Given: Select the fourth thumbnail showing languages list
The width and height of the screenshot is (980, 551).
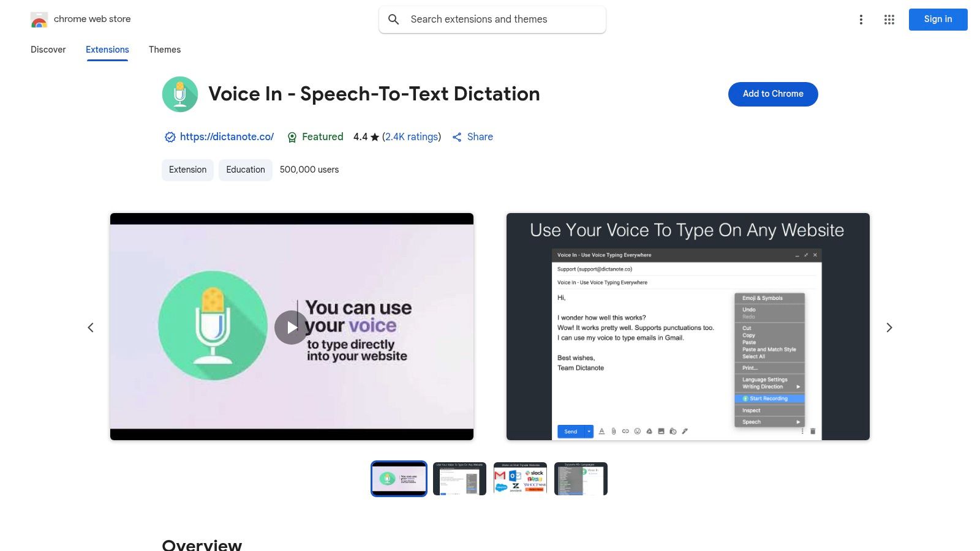Looking at the screenshot, I should click(x=581, y=479).
